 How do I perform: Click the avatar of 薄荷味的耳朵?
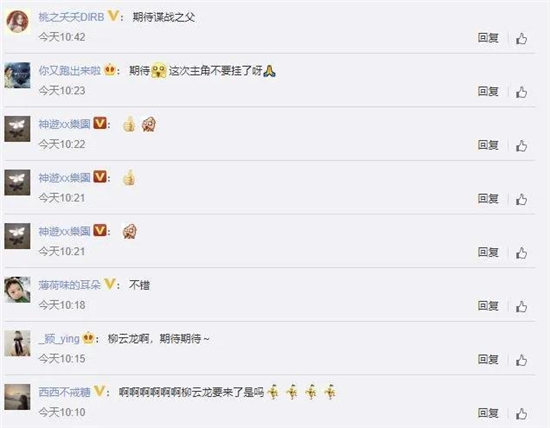[x=17, y=289]
